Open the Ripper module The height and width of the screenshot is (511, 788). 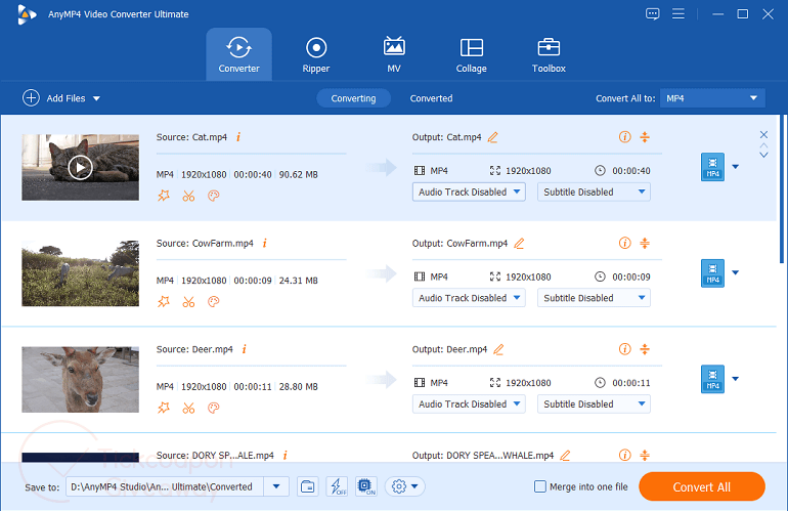tap(316, 55)
